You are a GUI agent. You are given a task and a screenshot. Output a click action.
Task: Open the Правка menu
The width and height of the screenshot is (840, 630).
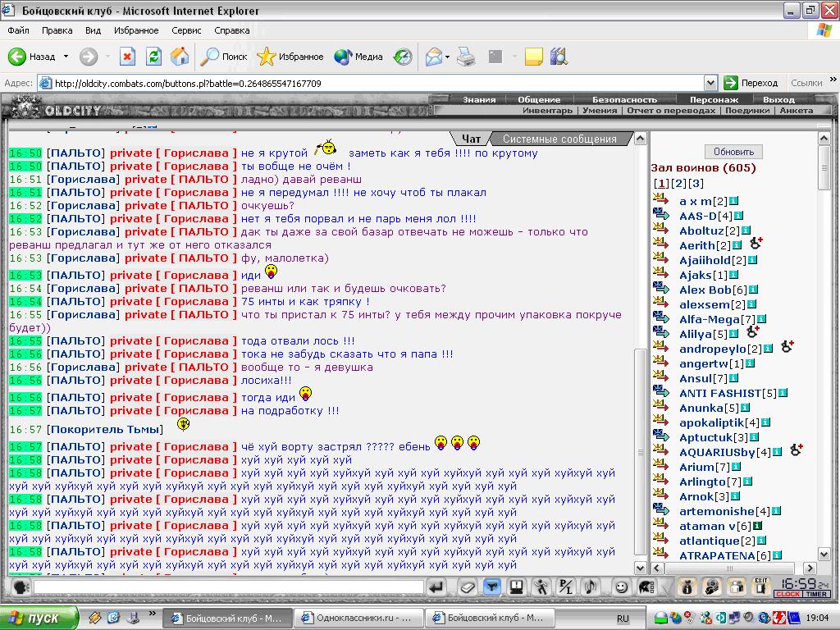(x=57, y=30)
